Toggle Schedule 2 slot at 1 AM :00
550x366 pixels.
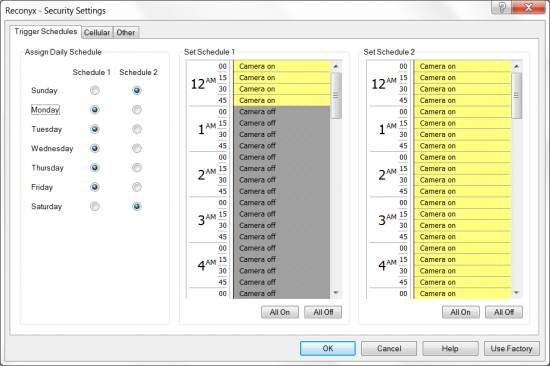462,112
